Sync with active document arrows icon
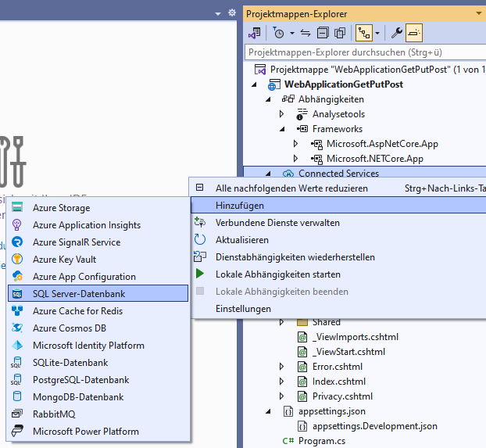This screenshot has height=448, width=486. pyautogui.click(x=306, y=33)
